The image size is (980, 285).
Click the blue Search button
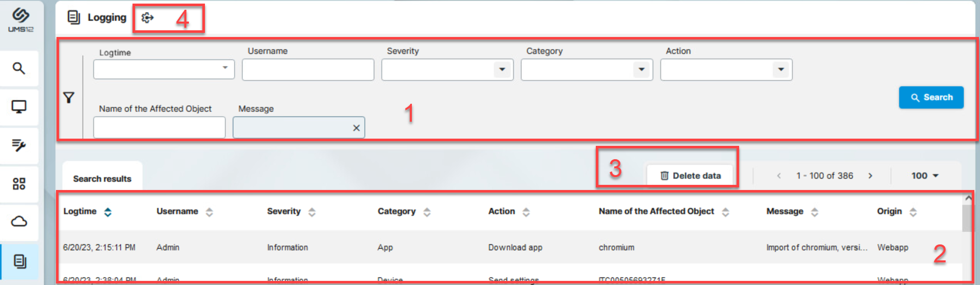tap(931, 98)
